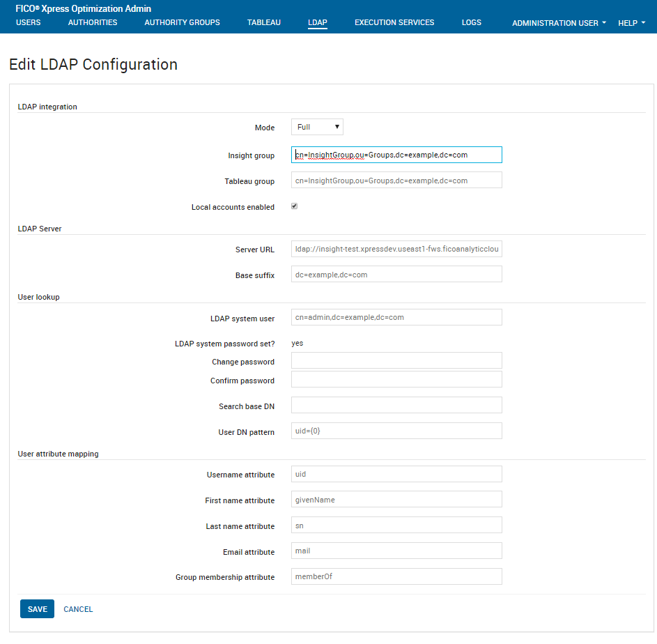Click the Group membership attribute field
Image resolution: width=657 pixels, height=644 pixels.
point(396,576)
